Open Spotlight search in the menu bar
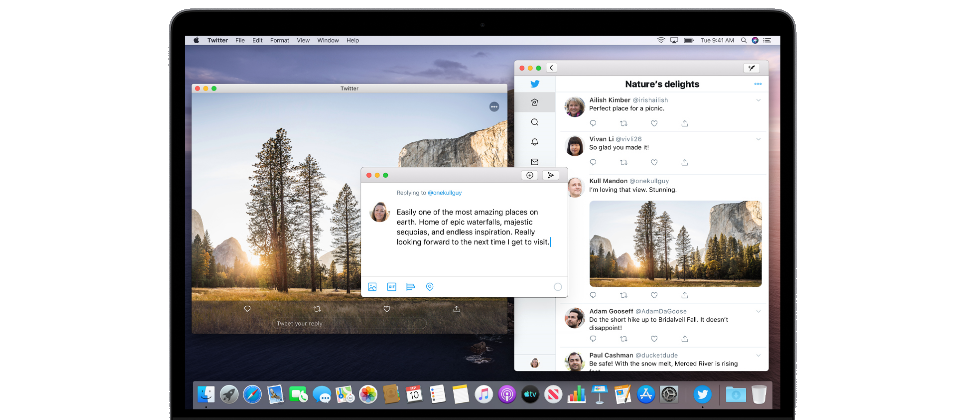This screenshot has width=960, height=420. pos(743,40)
